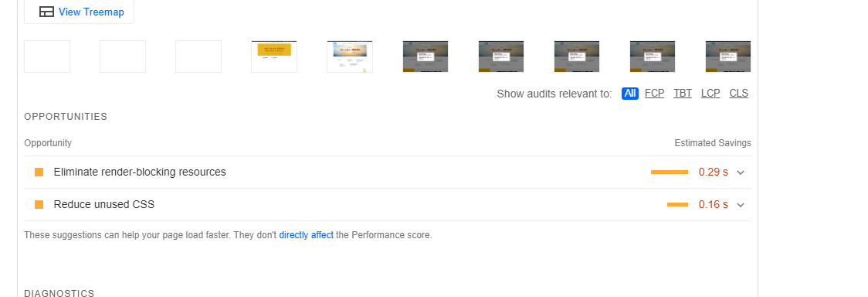Click the treemap icon beside View Treemap
This screenshot has width=868, height=297.
pyautogui.click(x=47, y=12)
